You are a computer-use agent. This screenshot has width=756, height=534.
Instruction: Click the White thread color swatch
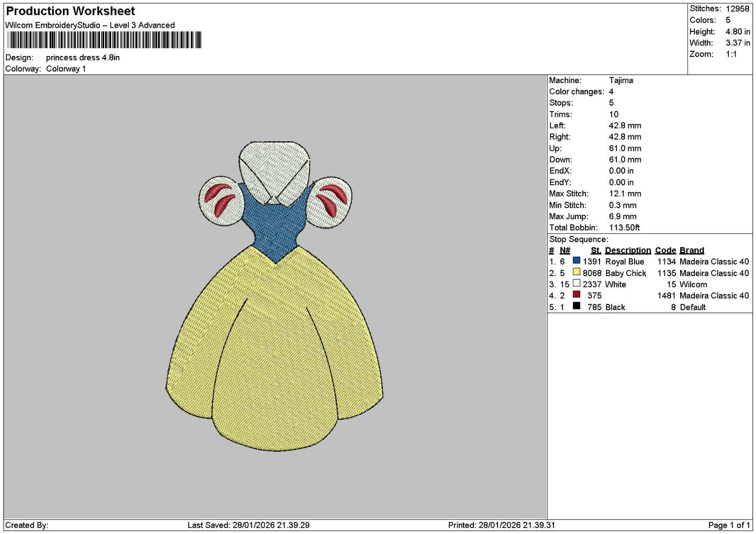pyautogui.click(x=576, y=283)
